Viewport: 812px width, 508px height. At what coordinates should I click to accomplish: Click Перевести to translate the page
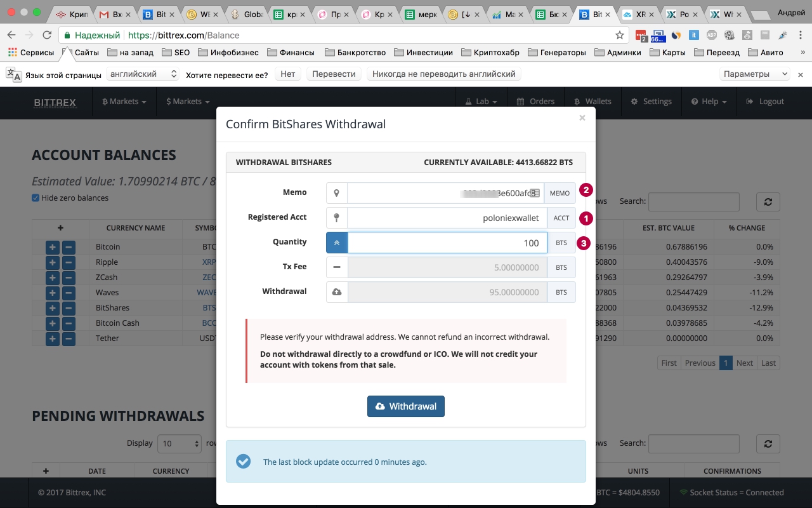pos(334,74)
